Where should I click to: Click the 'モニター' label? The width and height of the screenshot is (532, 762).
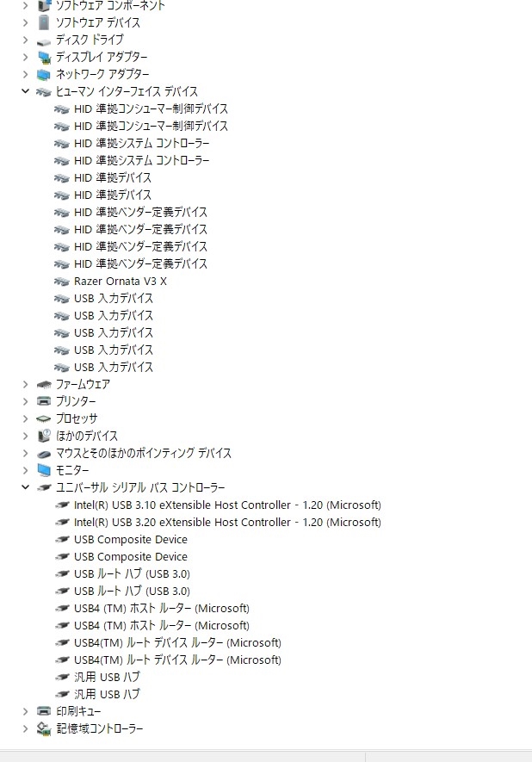coord(72,470)
